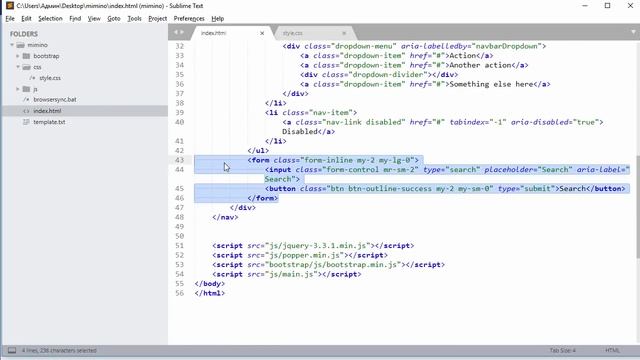
Task: Click the "Something else here" link text
Action: 491,84
